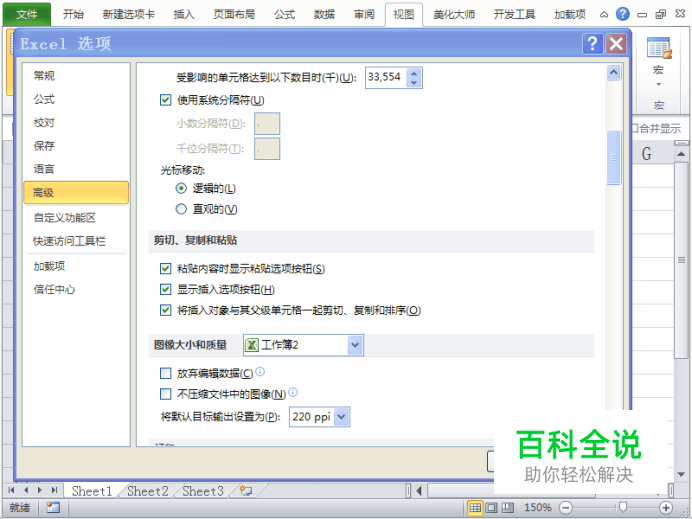Image resolution: width=692 pixels, height=519 pixels.
Task: Toggle 显示插入选项按钮 checkbox
Action: (x=165, y=289)
